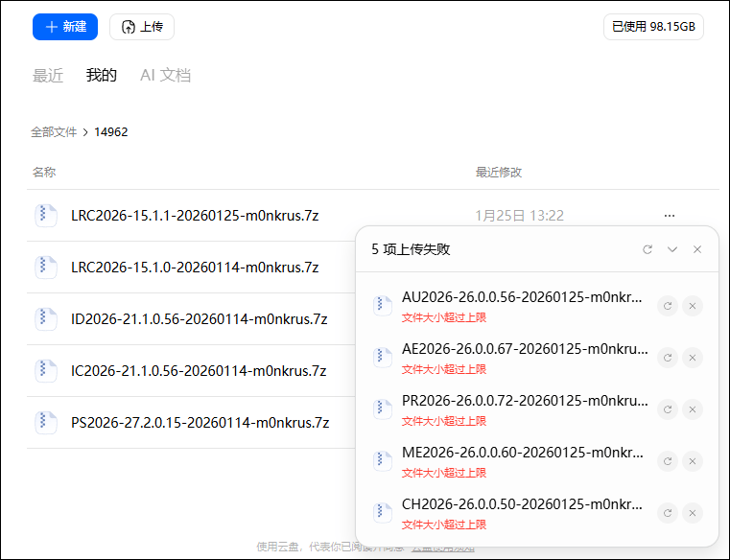Sort by the 名称 column header

click(44, 173)
